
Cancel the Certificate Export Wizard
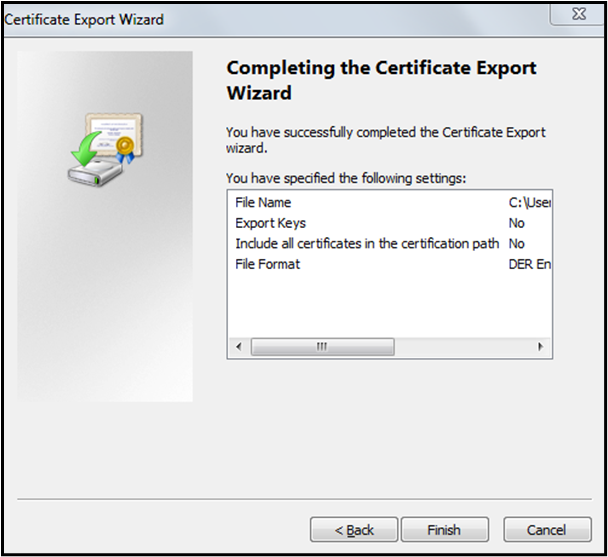point(547,530)
